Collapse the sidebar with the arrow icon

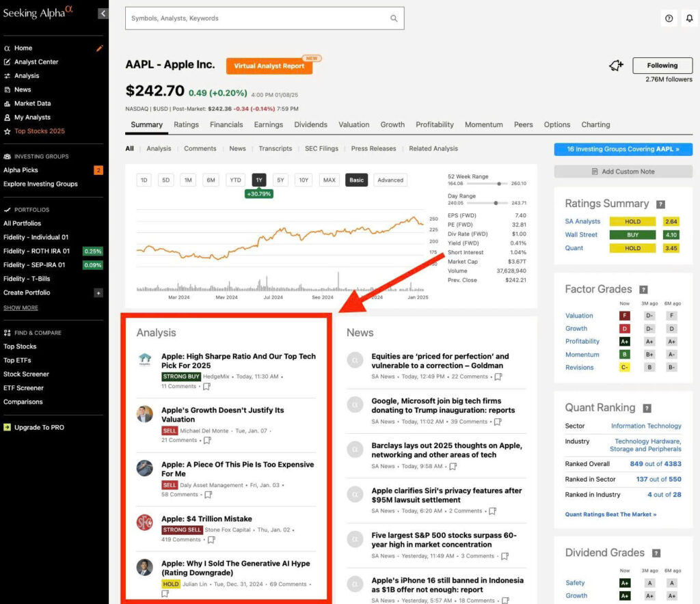[x=103, y=14]
